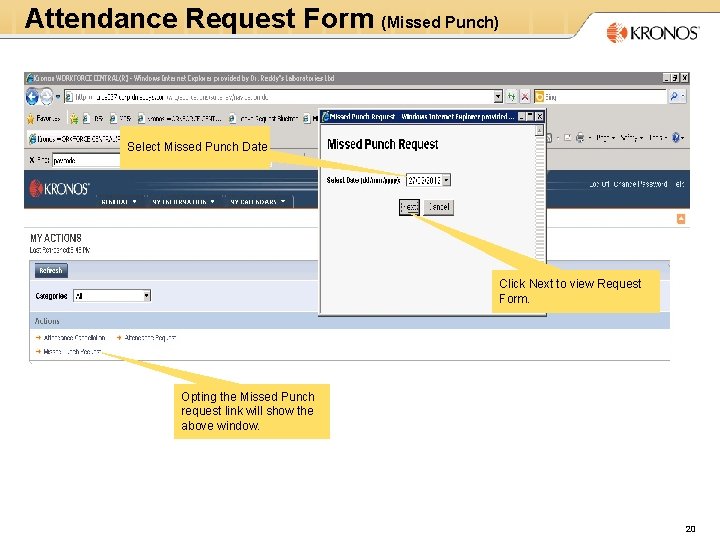Go back with the IE Back arrow

[32, 97]
